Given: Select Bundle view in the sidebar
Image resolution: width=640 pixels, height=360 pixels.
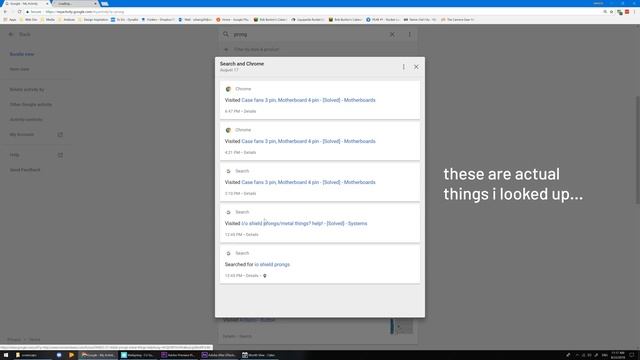Looking at the screenshot, I should (x=22, y=54).
